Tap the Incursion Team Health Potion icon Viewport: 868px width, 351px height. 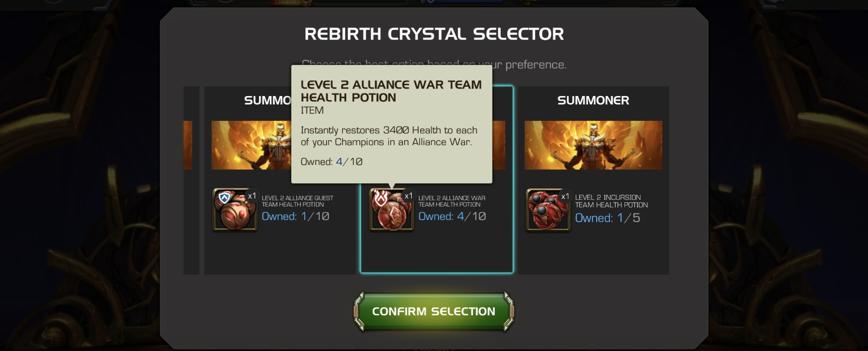548,210
